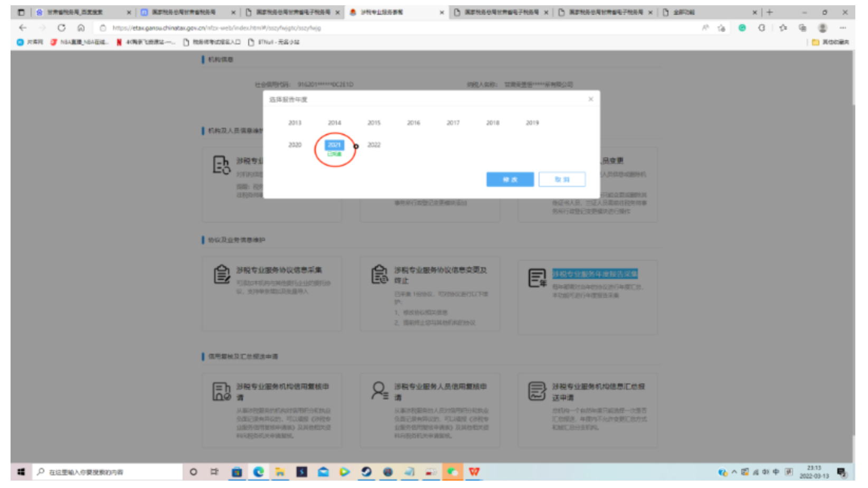Close the active 涉税专业服务 tab
This screenshot has width=868, height=488.
[442, 12]
